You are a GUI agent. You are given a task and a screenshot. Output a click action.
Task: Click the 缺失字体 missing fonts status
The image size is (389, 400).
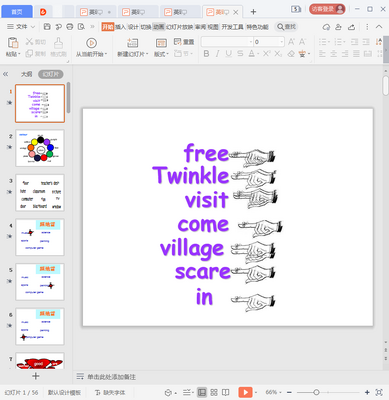click(110, 393)
